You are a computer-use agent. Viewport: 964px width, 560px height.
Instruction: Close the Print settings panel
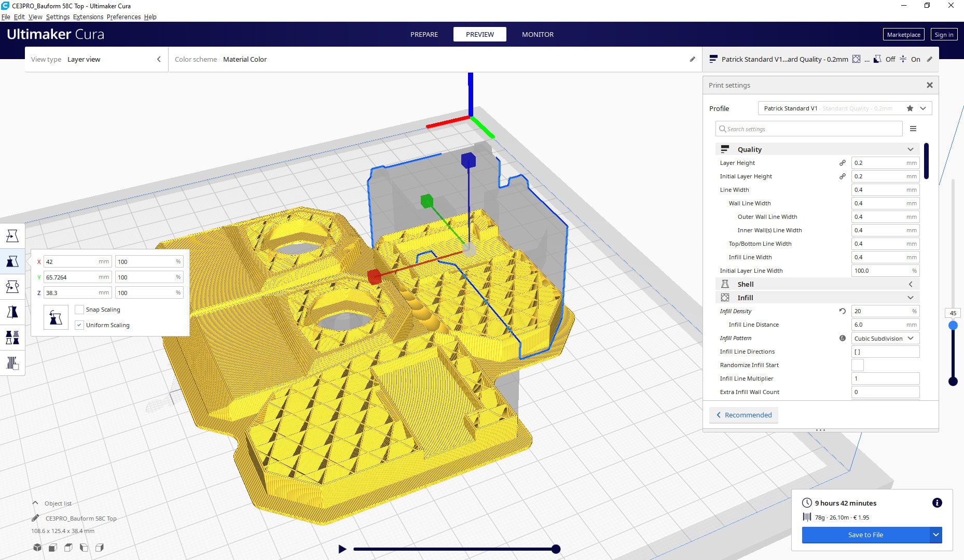930,85
